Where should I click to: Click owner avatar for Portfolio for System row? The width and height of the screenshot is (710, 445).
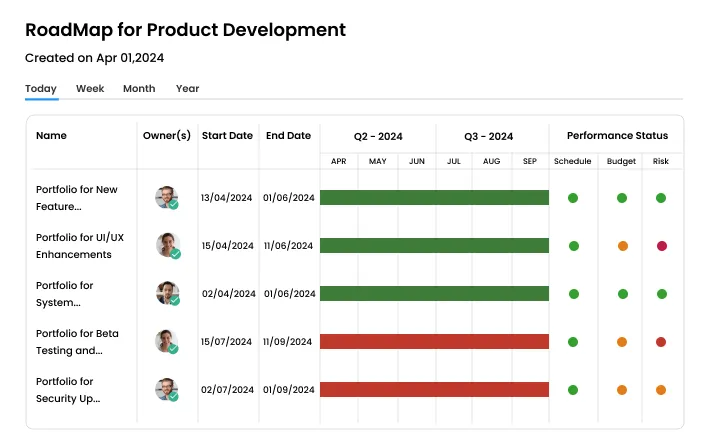(x=166, y=293)
